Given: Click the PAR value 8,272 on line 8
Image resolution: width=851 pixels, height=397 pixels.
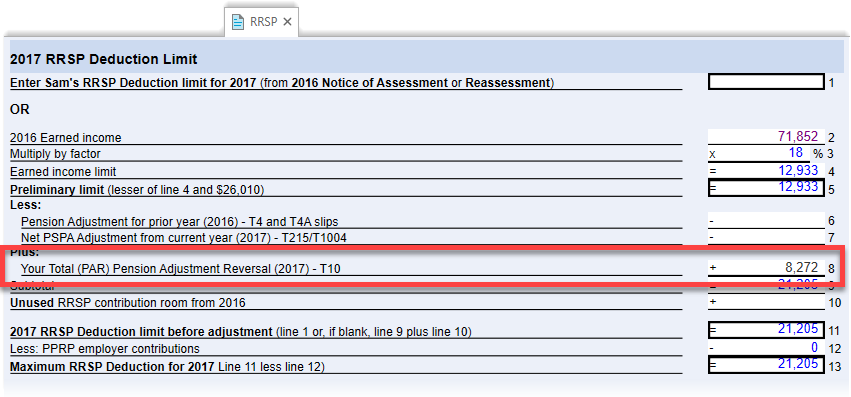Looking at the screenshot, I should coord(801,268).
